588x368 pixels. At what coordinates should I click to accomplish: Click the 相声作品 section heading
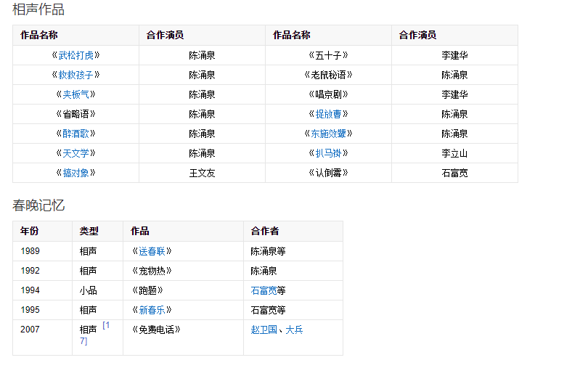coord(38,9)
